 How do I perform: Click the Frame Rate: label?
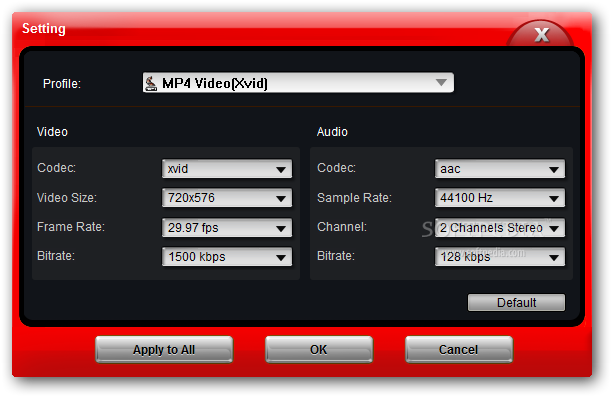pos(71,227)
